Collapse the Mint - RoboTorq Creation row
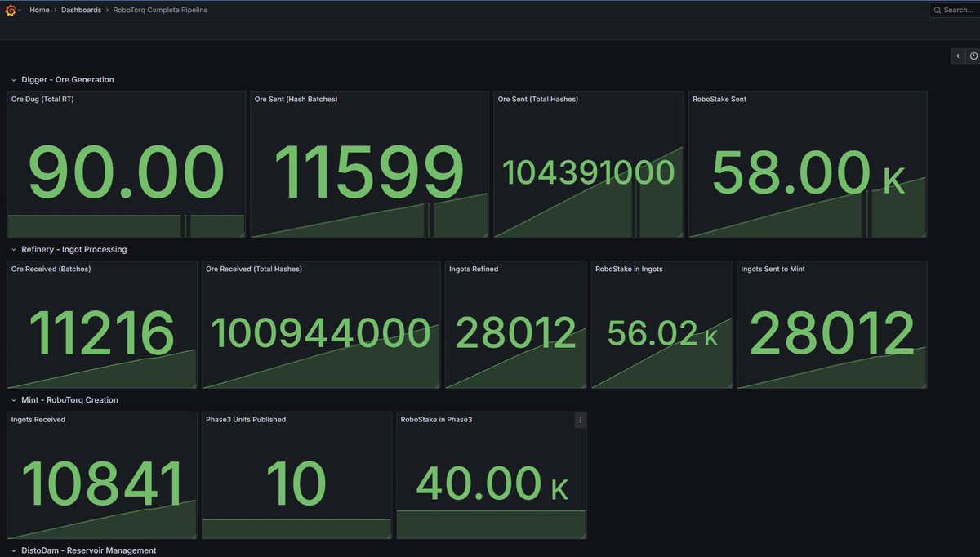The width and height of the screenshot is (980, 557). point(65,400)
